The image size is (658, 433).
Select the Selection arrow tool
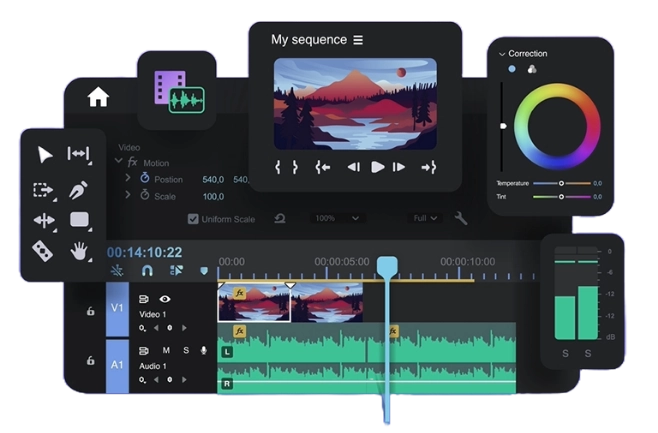44,154
